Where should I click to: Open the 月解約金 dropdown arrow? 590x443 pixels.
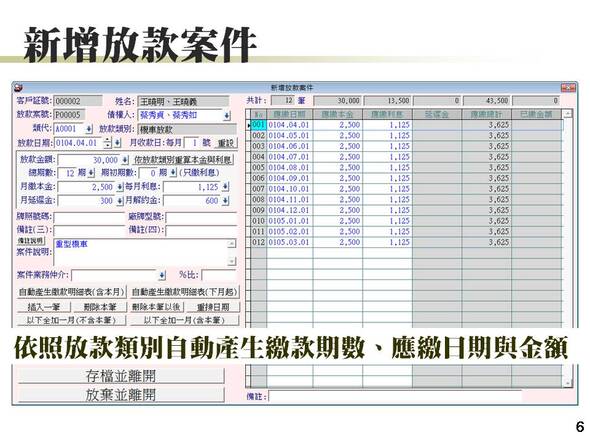pos(225,201)
